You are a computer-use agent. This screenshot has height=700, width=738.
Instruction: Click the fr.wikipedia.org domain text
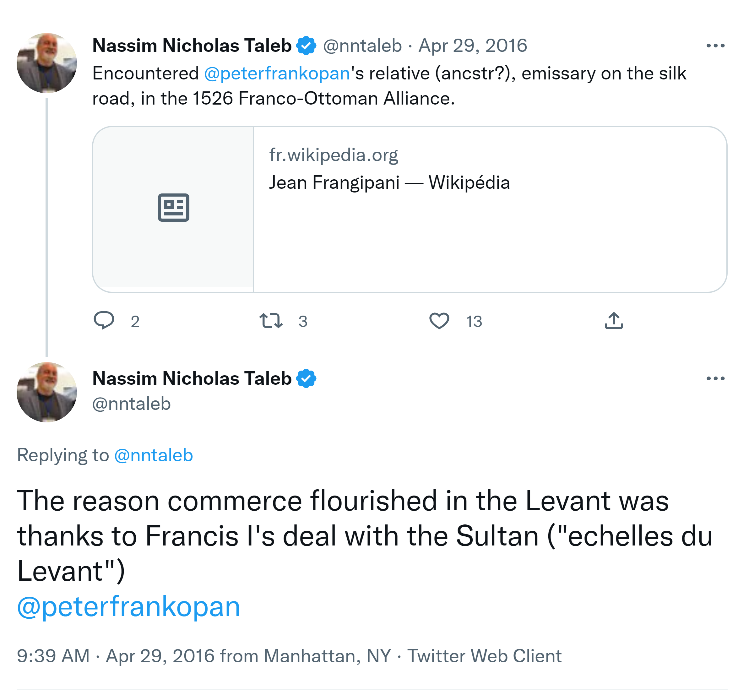click(x=334, y=155)
